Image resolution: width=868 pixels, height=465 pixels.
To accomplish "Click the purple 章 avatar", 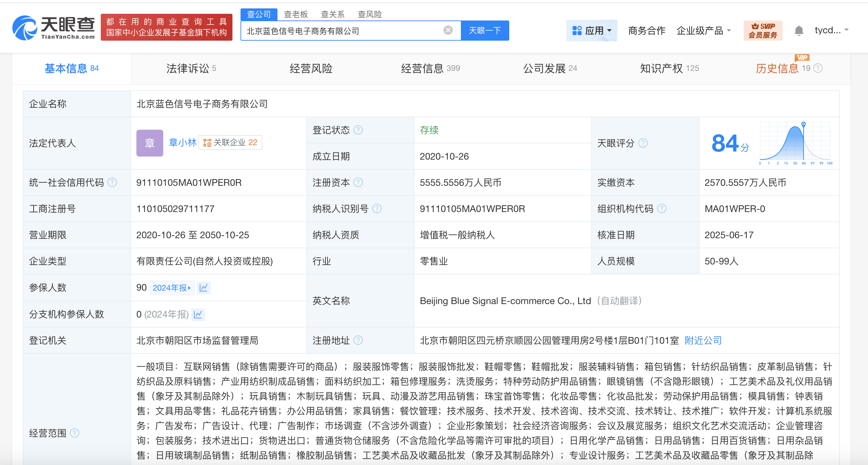I will pos(149,143).
